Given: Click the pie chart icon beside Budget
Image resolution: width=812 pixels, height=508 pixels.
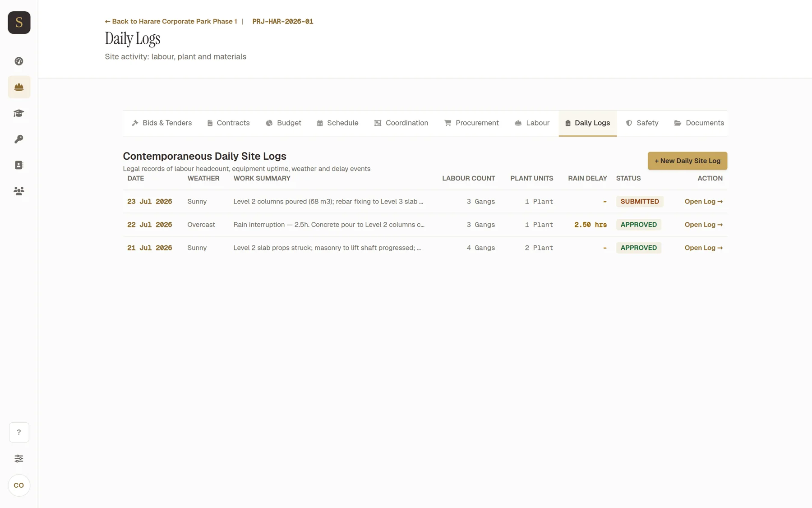Looking at the screenshot, I should (269, 123).
